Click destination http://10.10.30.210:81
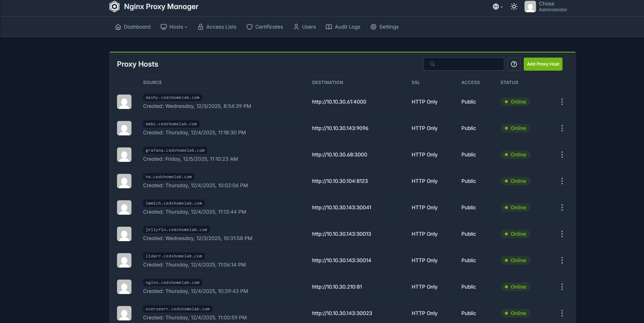Viewport: 644px width, 323px height. (337, 287)
